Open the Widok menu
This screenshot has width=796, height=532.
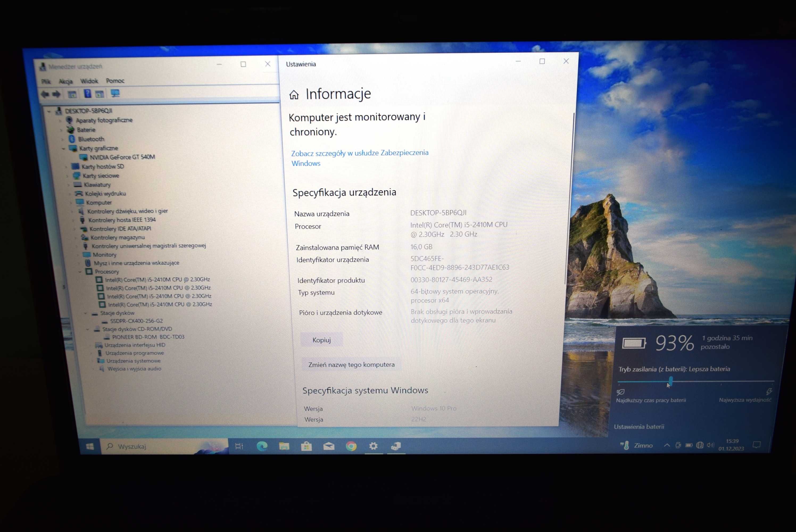[x=89, y=81]
